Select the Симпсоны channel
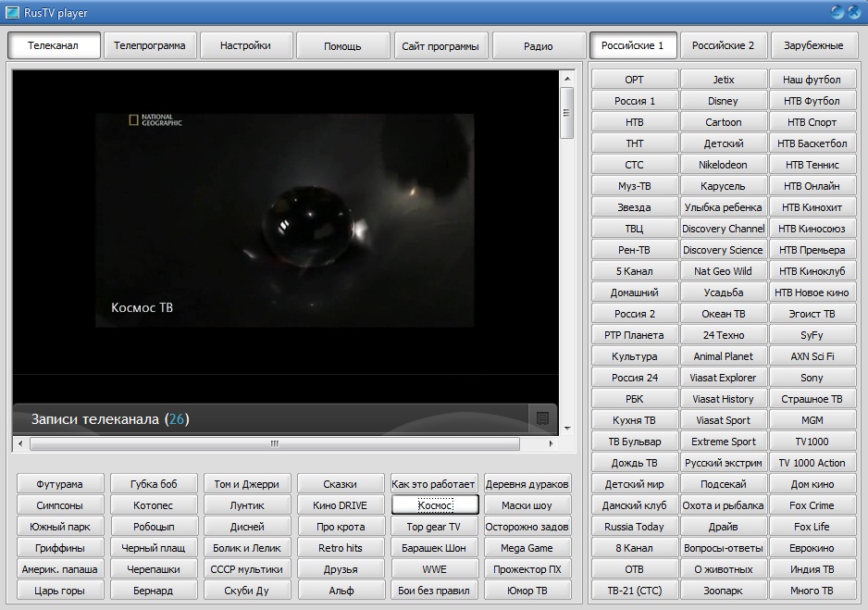 [60, 505]
